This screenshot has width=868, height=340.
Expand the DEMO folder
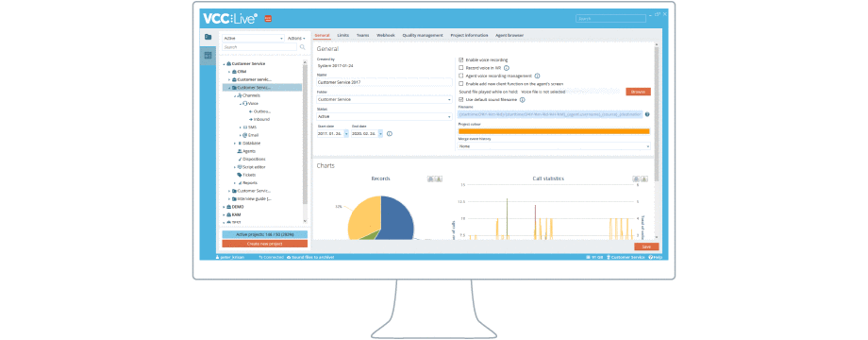(x=224, y=207)
